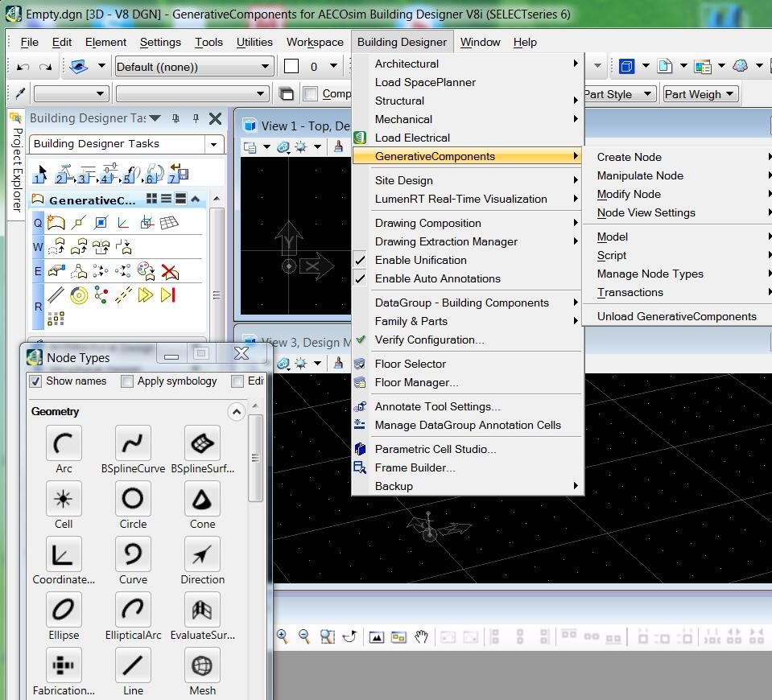Toggle the Show names checkbox

(x=35, y=381)
